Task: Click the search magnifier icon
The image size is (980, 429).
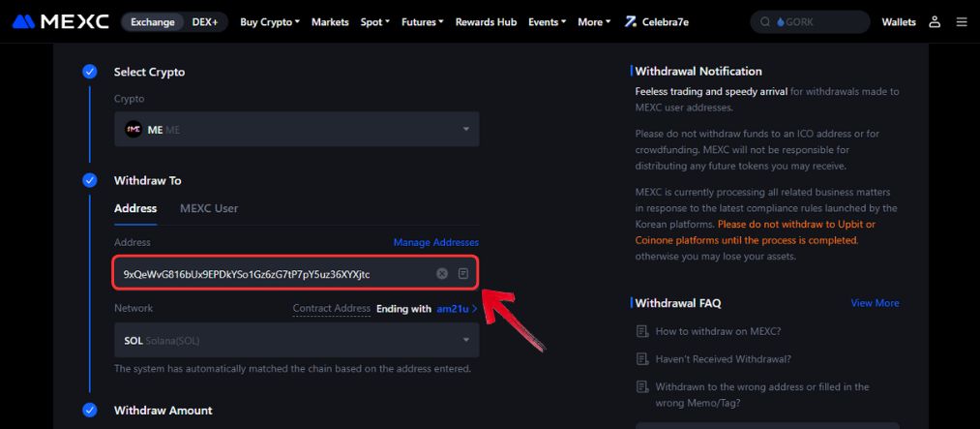Action: pyautogui.click(x=765, y=22)
